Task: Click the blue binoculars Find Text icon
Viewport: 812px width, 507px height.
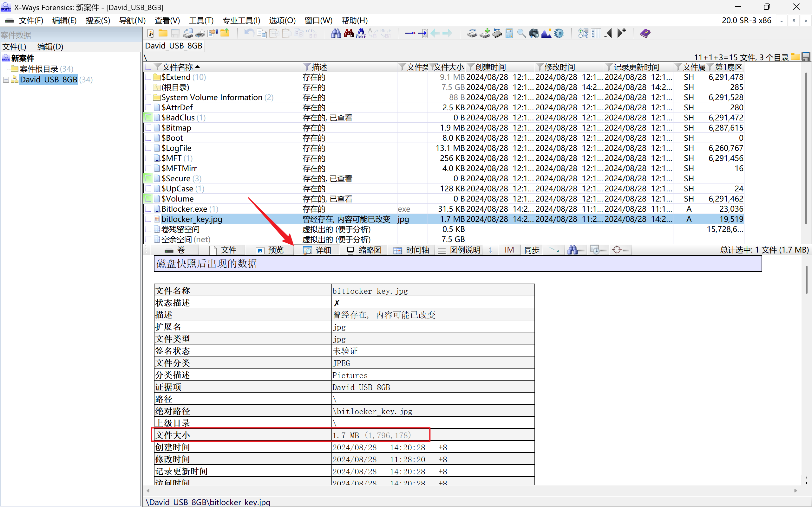Action: [336, 33]
